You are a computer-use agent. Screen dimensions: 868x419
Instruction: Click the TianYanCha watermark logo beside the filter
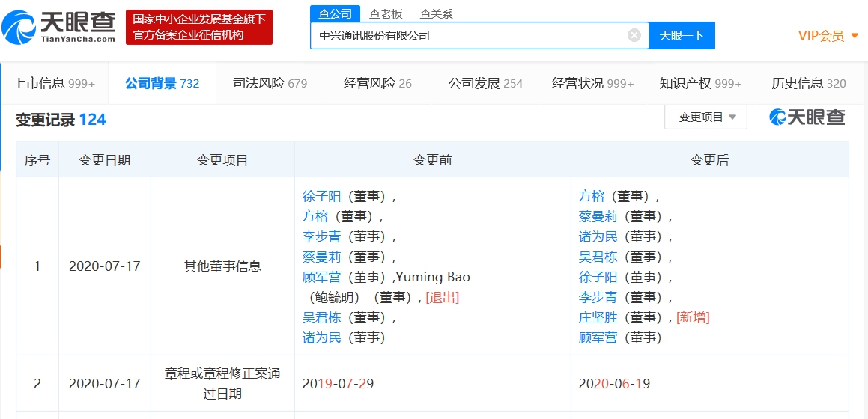pyautogui.click(x=807, y=117)
